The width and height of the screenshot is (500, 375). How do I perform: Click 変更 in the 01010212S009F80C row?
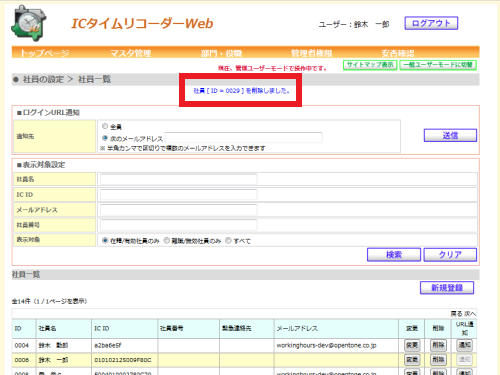(x=412, y=360)
